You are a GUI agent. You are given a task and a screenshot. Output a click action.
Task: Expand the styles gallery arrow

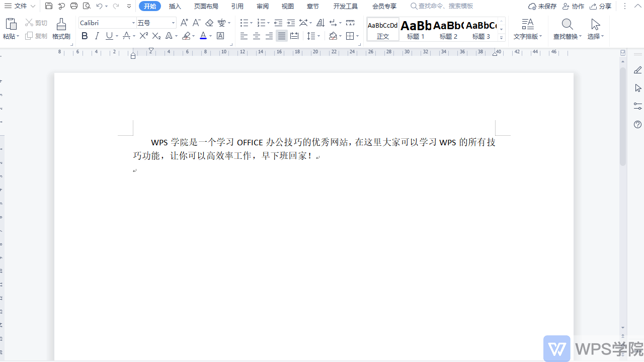[501, 38]
